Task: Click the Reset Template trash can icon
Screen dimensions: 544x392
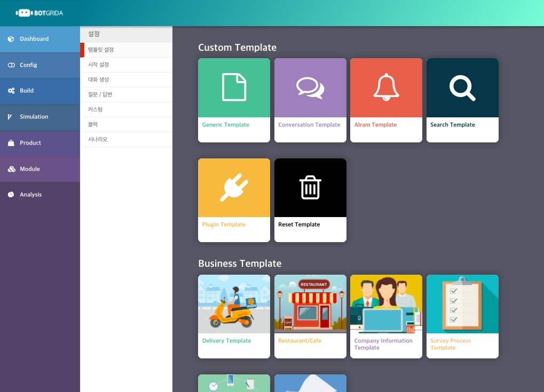Action: 310,188
